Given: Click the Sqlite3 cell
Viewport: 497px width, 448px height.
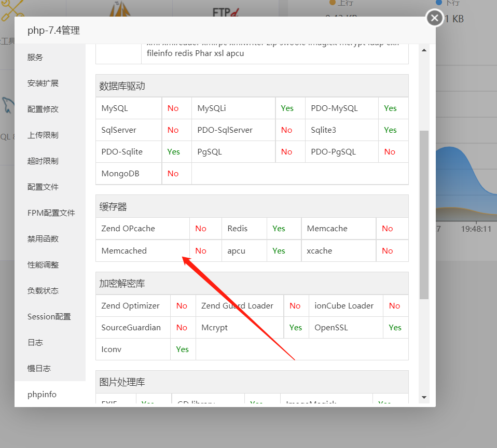Looking at the screenshot, I should (342, 130).
